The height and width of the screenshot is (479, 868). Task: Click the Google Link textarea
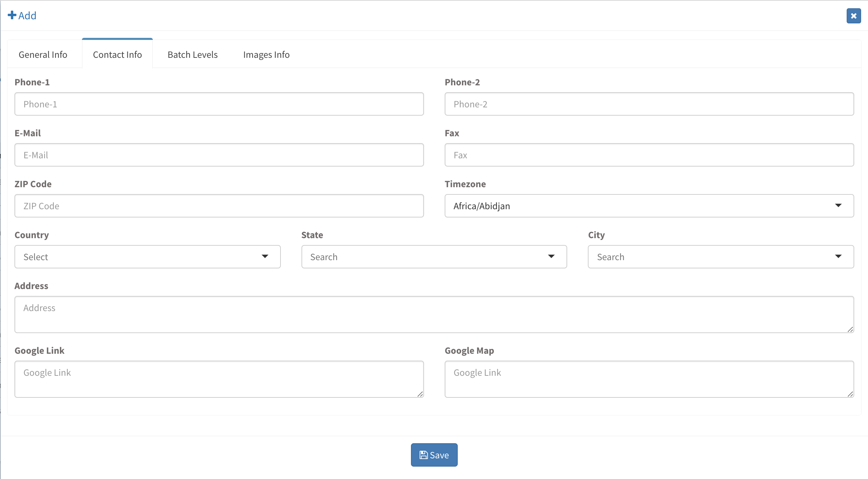click(219, 379)
